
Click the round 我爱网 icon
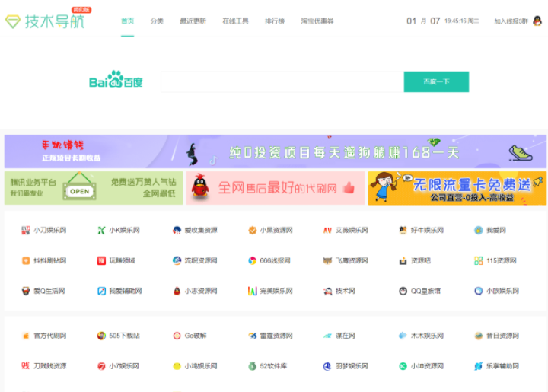pyautogui.click(x=479, y=230)
